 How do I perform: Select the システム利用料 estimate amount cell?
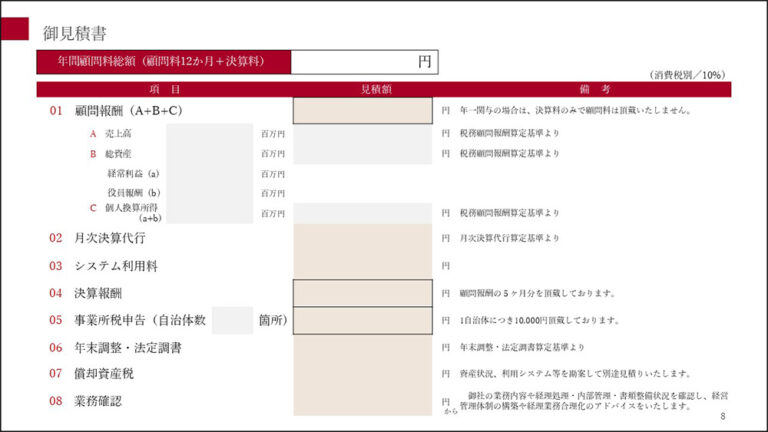coord(362,266)
